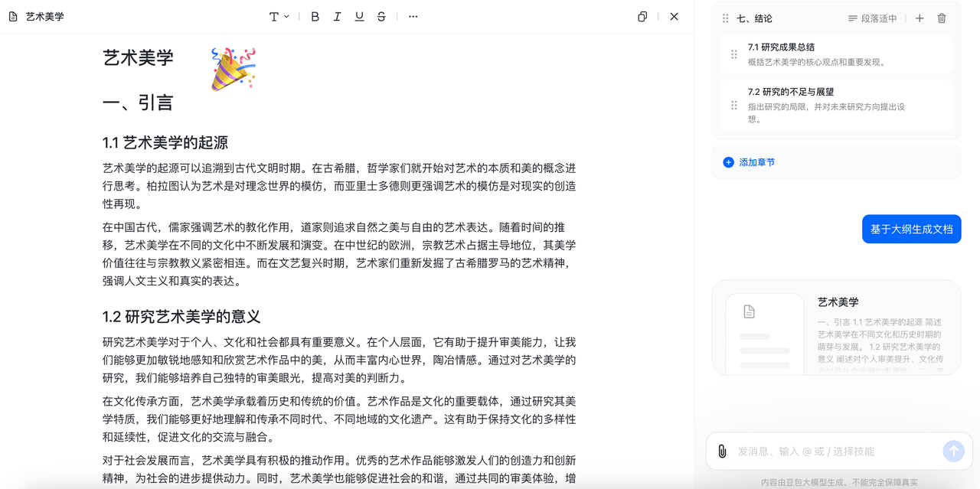980x489 pixels.
Task: Open the 艺术美学 document preview card
Action: pos(836,328)
